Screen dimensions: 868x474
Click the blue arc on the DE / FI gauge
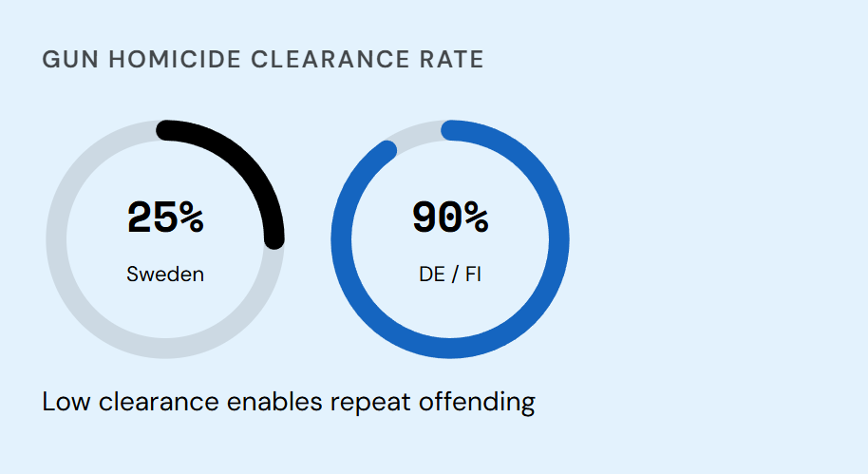click(x=450, y=348)
